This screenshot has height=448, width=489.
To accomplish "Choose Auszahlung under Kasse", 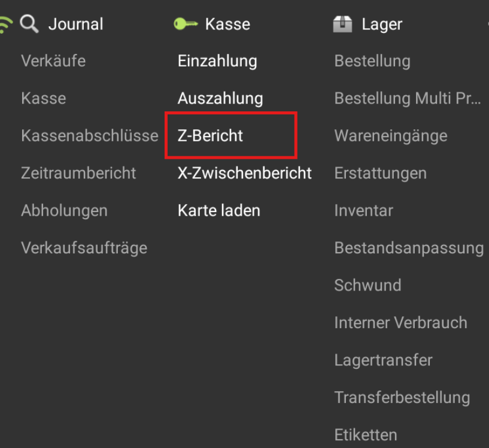I will [x=220, y=98].
